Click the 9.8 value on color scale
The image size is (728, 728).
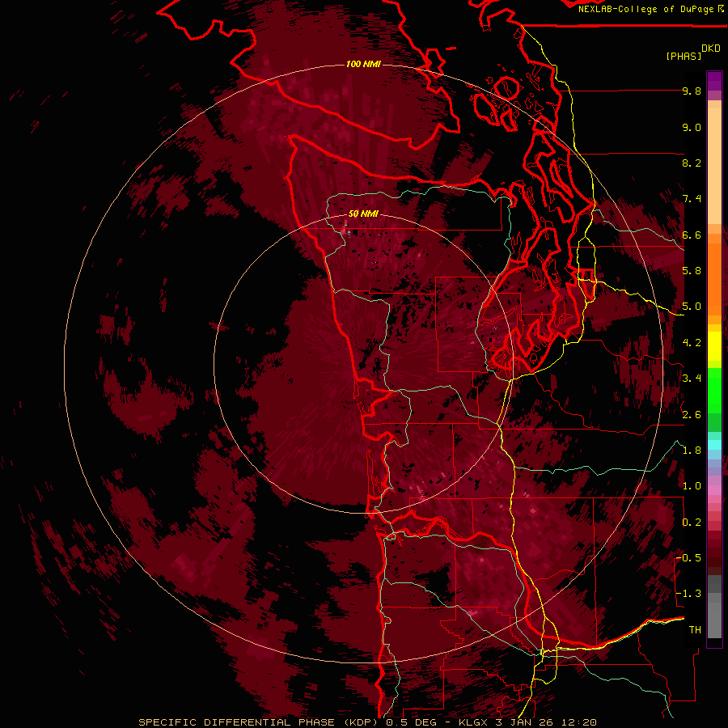pyautogui.click(x=692, y=91)
